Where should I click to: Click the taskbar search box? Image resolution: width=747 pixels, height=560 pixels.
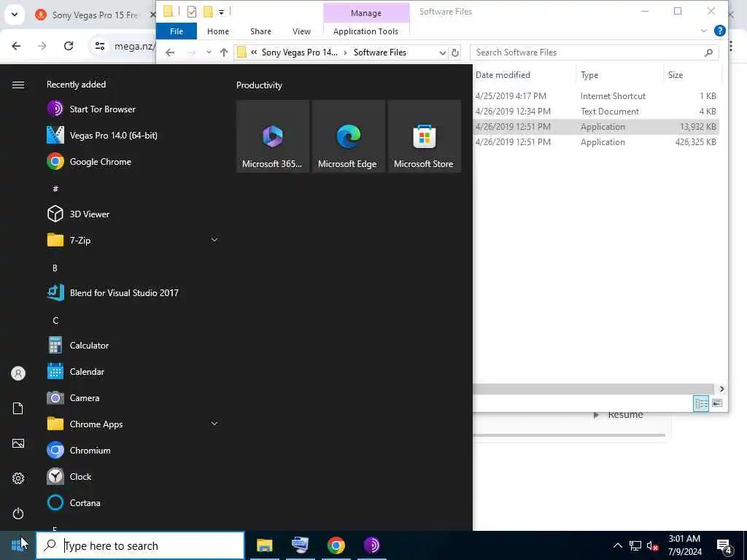point(140,545)
